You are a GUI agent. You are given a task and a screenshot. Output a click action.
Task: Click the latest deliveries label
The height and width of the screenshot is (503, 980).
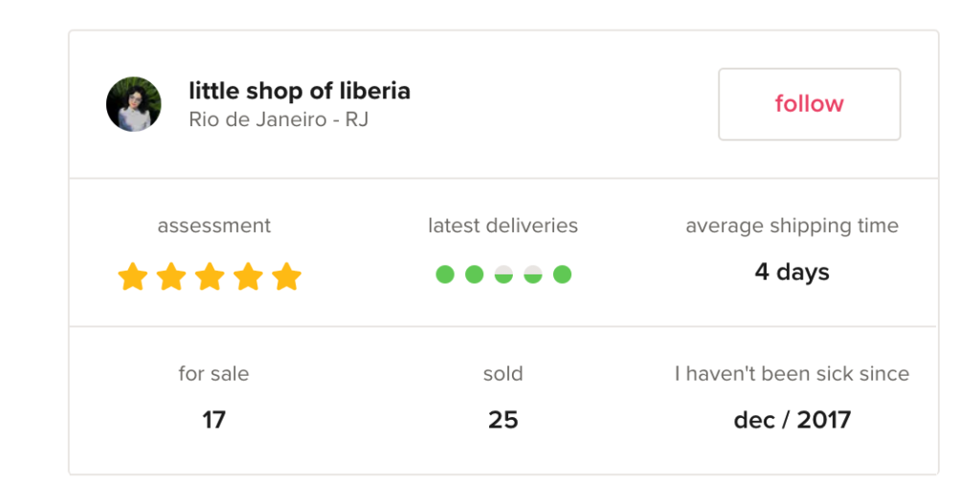[502, 226]
